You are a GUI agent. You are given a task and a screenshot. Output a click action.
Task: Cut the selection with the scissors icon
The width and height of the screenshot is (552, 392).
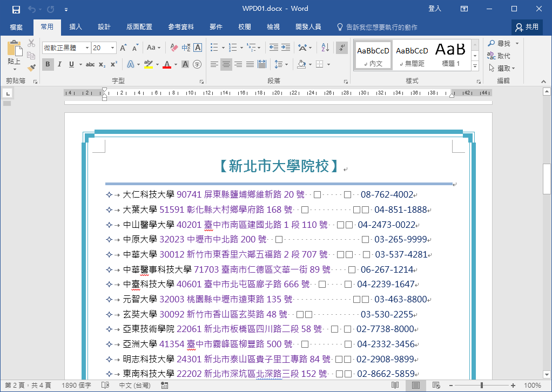pos(31,43)
